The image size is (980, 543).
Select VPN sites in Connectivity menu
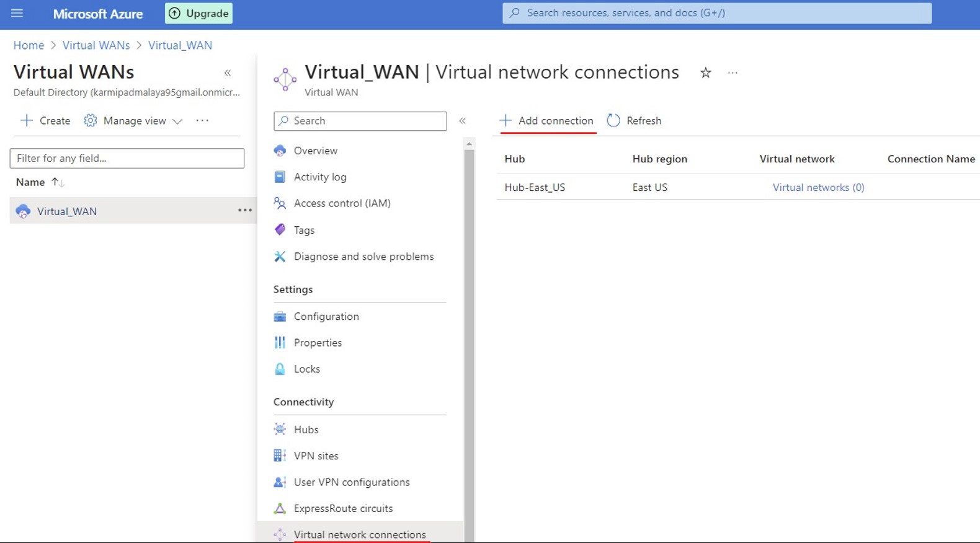click(316, 456)
